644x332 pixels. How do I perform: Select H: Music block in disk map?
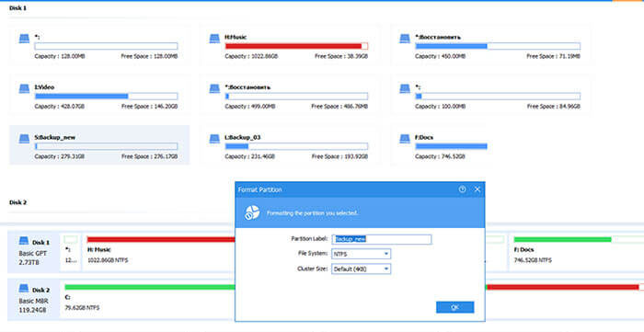tap(159, 251)
